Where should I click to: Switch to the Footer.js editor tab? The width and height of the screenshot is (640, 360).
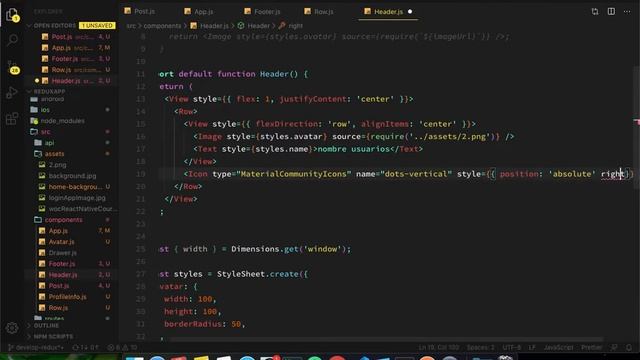pyautogui.click(x=262, y=11)
